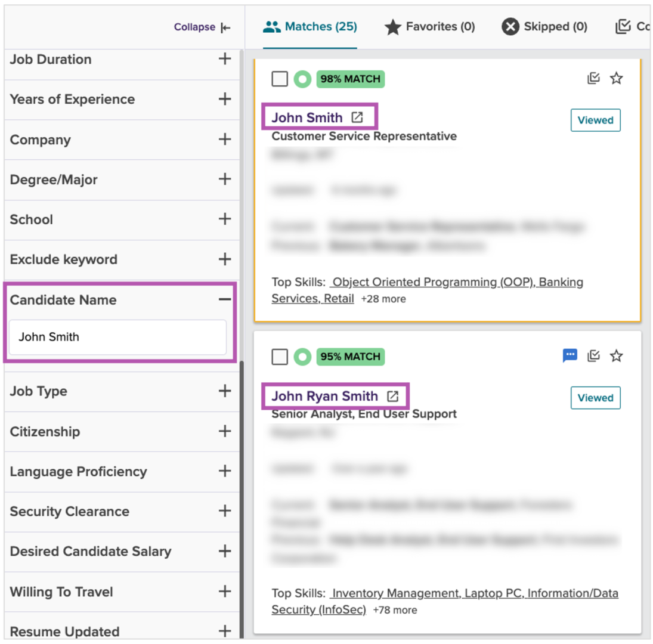
Task: Select the John Smith candidate checkbox
Action: (280, 79)
